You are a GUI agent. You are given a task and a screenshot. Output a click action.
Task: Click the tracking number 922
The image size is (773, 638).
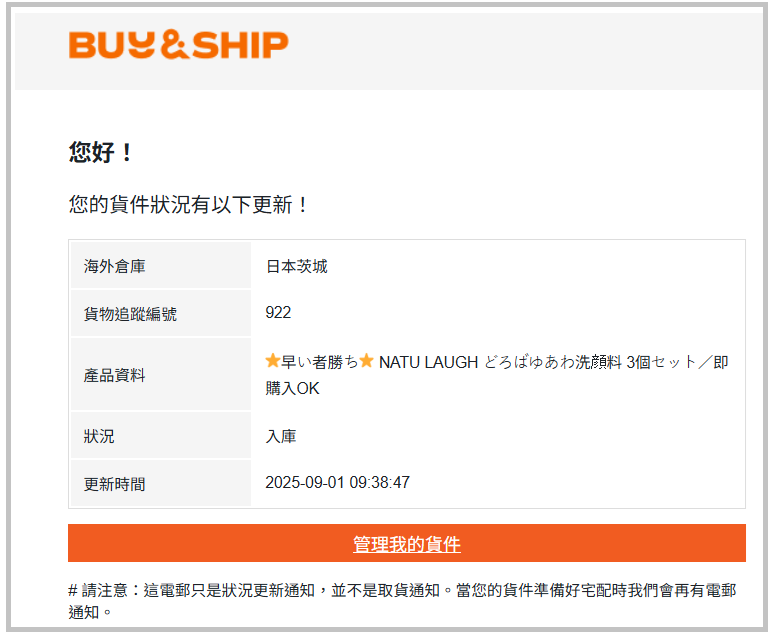[x=278, y=313]
